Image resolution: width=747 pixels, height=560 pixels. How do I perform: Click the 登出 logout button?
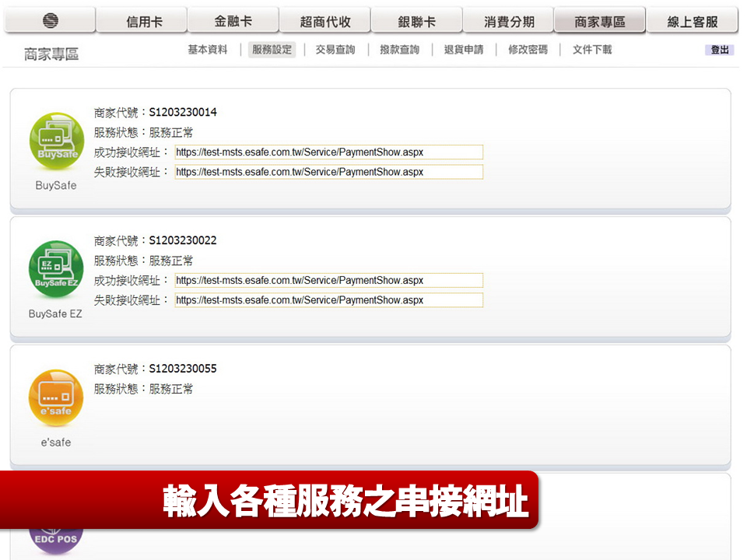point(718,49)
